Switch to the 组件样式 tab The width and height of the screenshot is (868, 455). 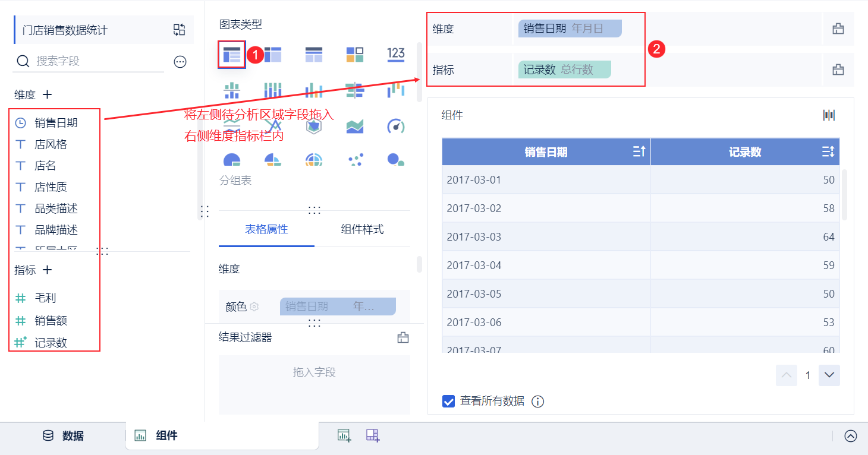[x=362, y=229]
